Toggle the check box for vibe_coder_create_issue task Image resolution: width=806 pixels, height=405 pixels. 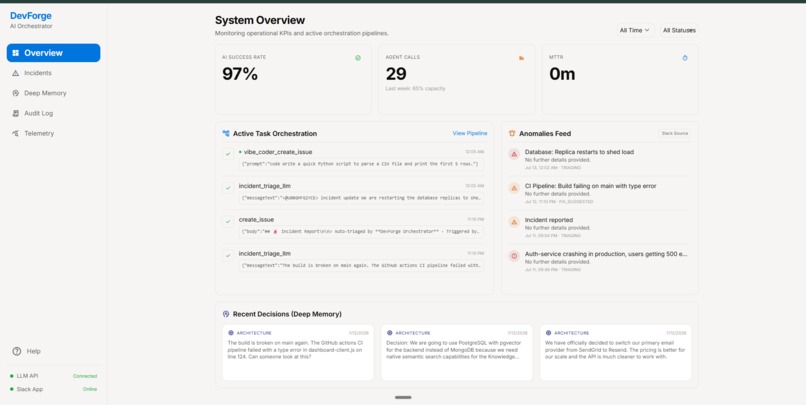(228, 154)
